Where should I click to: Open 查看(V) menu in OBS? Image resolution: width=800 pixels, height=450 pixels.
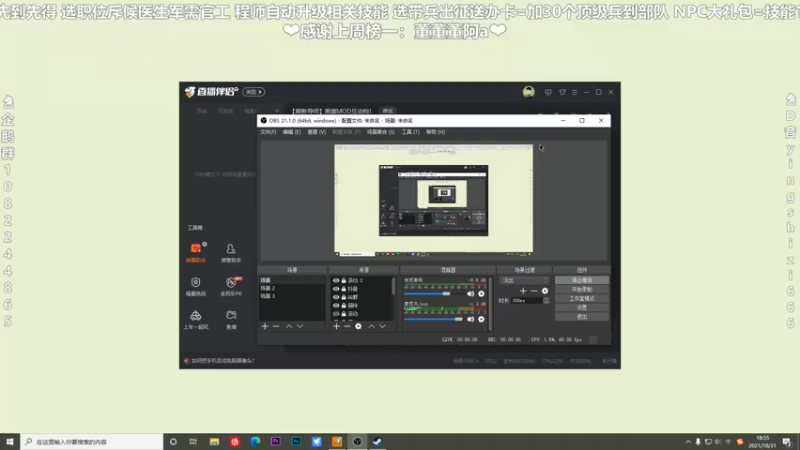(x=316, y=132)
